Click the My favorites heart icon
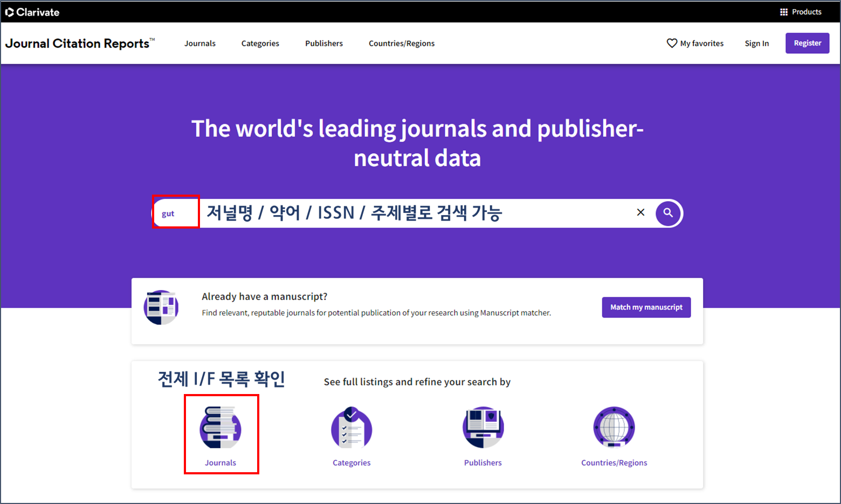Screen dimensions: 841x504 [x=672, y=43]
